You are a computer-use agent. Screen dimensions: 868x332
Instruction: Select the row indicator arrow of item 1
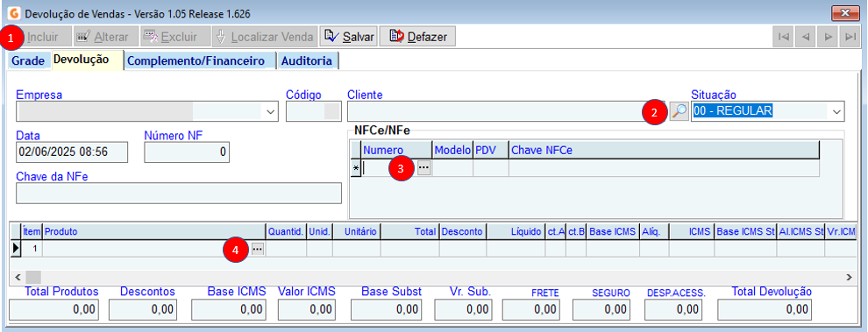16,249
